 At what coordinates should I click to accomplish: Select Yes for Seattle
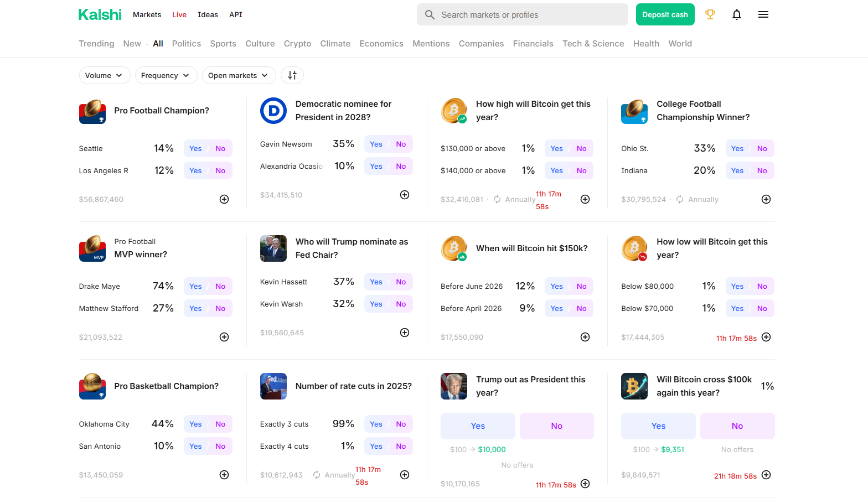pos(195,148)
